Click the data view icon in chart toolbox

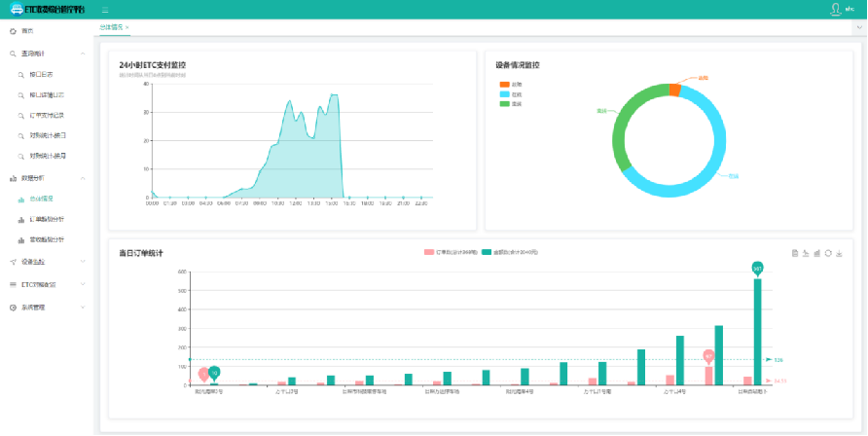coord(795,253)
